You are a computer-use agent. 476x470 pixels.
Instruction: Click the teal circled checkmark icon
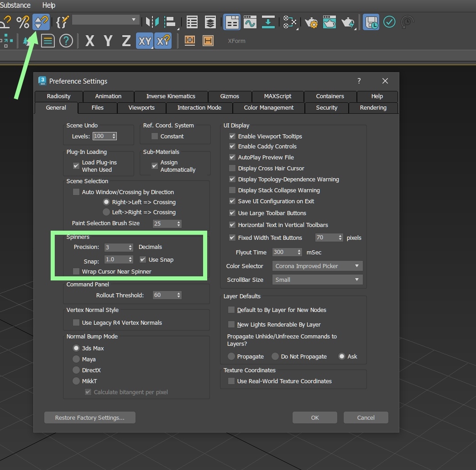tap(389, 22)
